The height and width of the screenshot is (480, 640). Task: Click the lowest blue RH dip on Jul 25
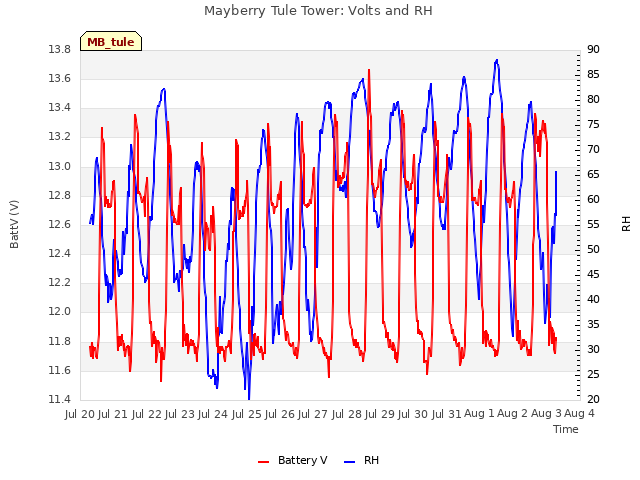[249, 398]
